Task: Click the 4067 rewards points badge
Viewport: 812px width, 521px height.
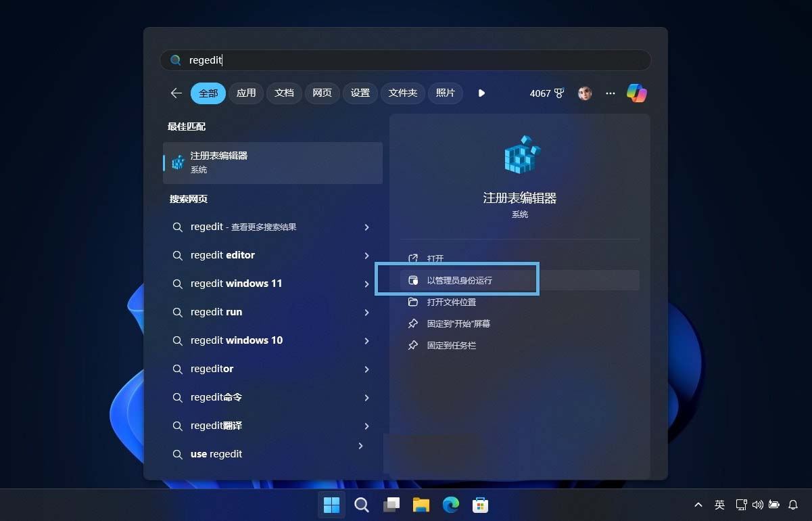Action: click(546, 93)
